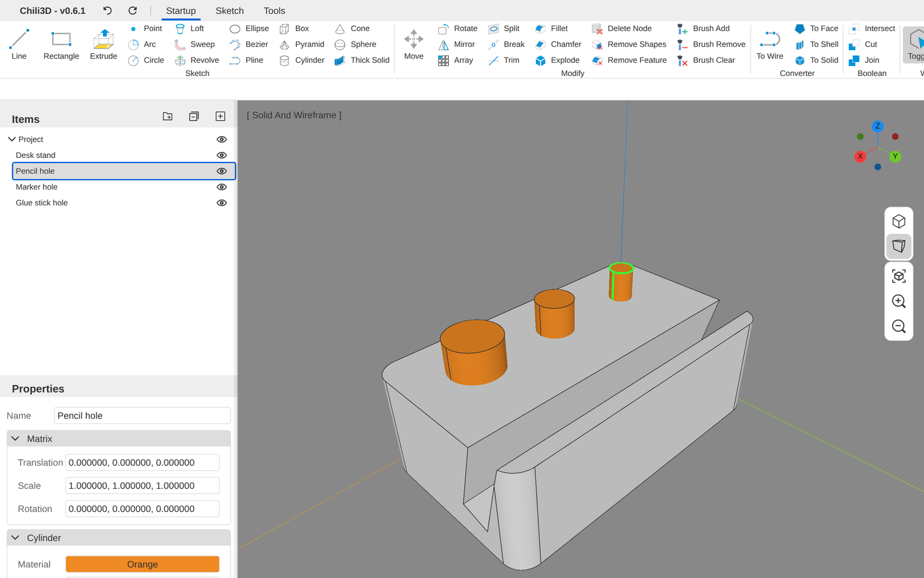Select Brush Add tool
Screen dimensions: 924x578
703,28
